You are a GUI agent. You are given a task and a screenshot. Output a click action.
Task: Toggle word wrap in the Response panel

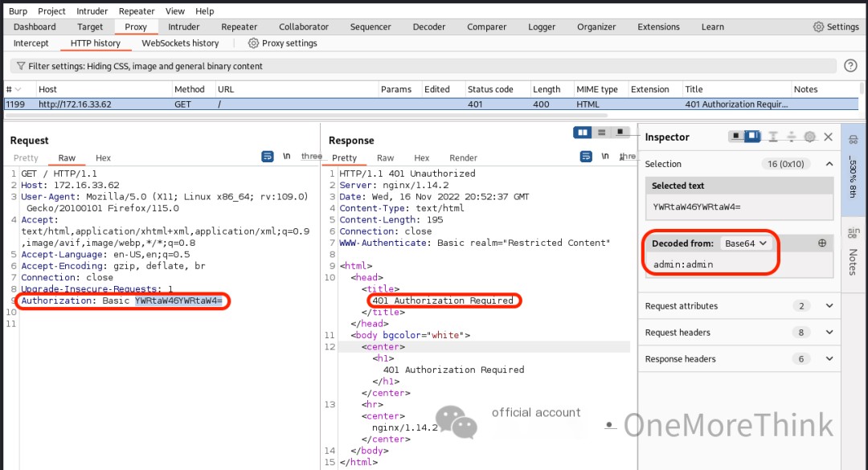[x=586, y=157]
